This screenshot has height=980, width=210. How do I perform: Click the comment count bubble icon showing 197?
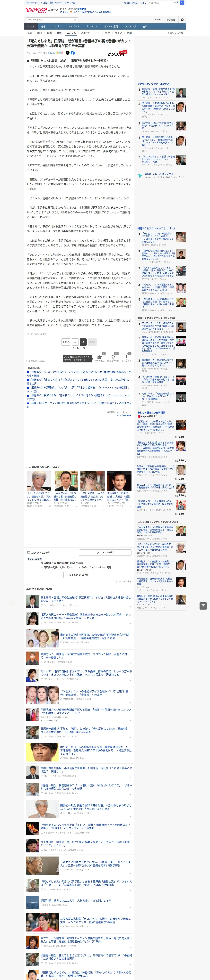coord(52,53)
